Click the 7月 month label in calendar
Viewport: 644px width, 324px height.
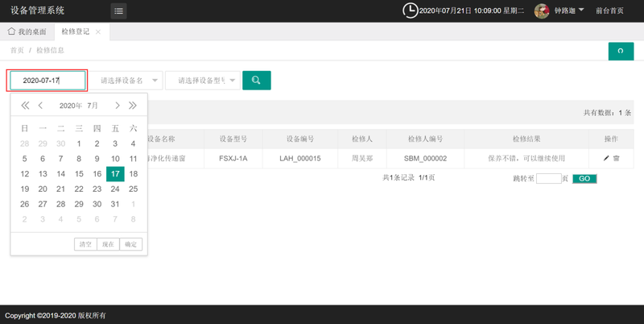click(x=93, y=106)
